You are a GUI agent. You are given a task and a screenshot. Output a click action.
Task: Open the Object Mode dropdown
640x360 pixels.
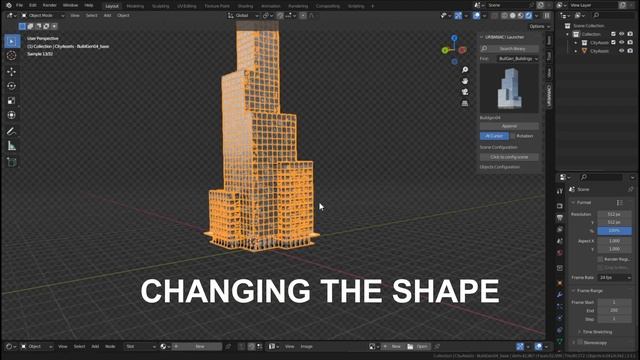point(43,16)
